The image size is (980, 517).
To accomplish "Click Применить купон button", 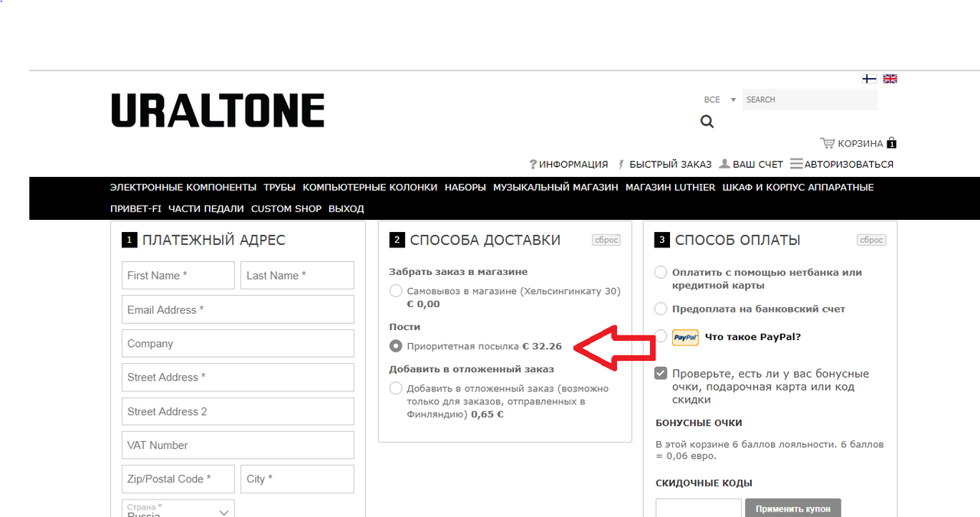I will pyautogui.click(x=792, y=509).
